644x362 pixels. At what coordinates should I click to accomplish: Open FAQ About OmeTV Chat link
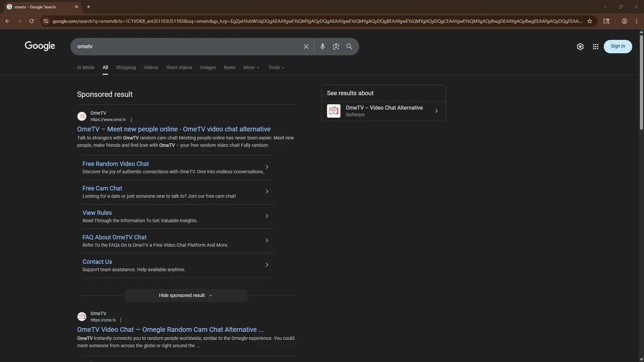115,237
